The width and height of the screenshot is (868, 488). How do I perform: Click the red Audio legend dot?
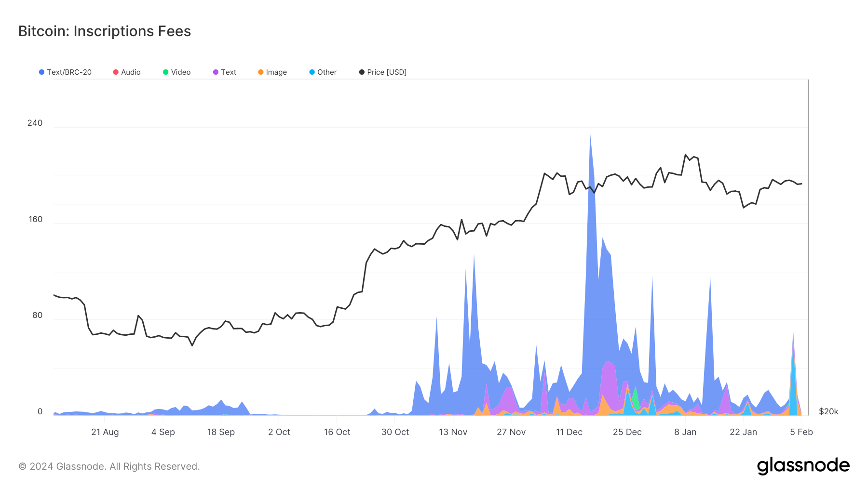pos(115,72)
